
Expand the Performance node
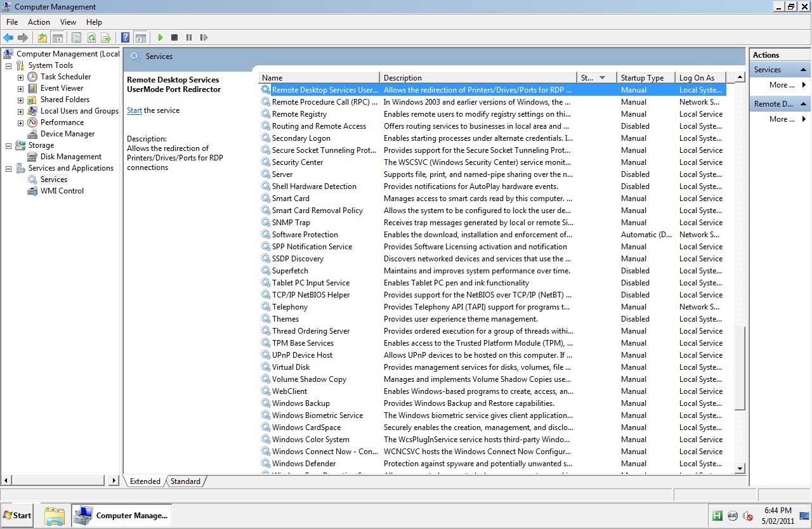tap(20, 122)
